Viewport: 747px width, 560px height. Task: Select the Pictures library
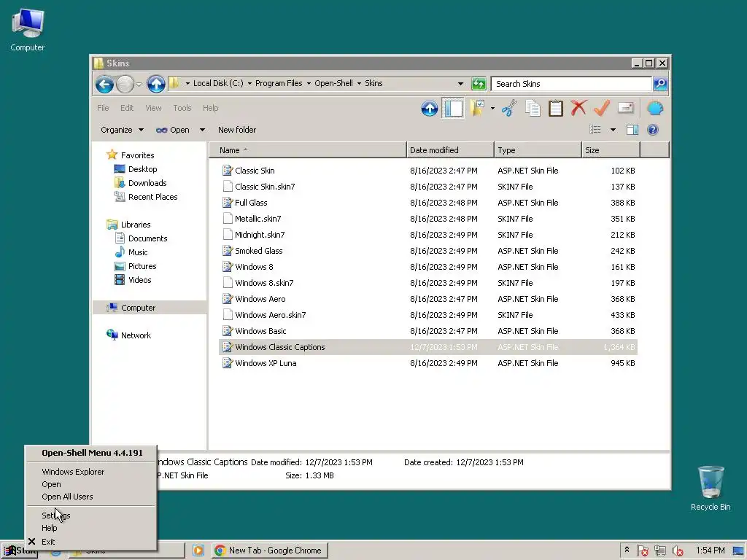pos(136,266)
